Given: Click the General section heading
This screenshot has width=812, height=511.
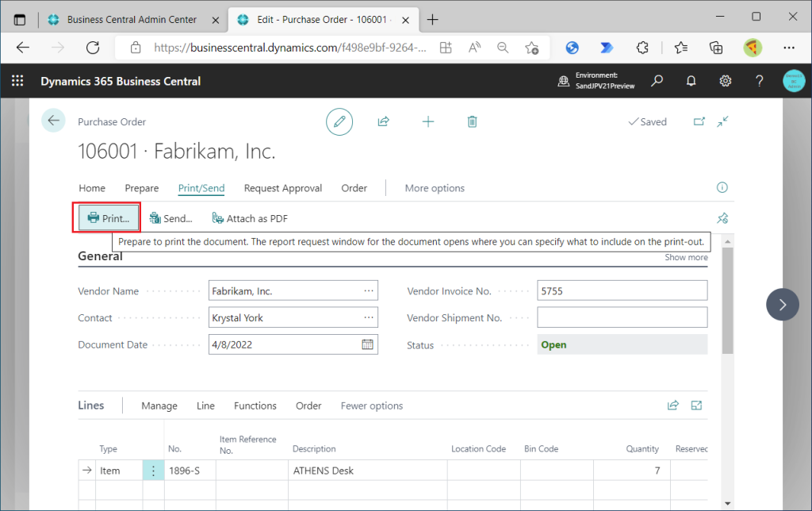Looking at the screenshot, I should (x=100, y=256).
